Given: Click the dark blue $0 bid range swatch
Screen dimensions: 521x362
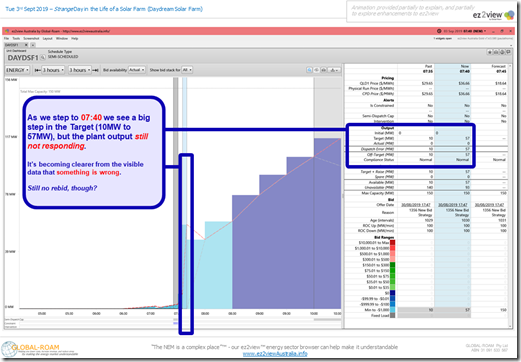Looking at the screenshot, I should pyautogui.click(x=392, y=293).
